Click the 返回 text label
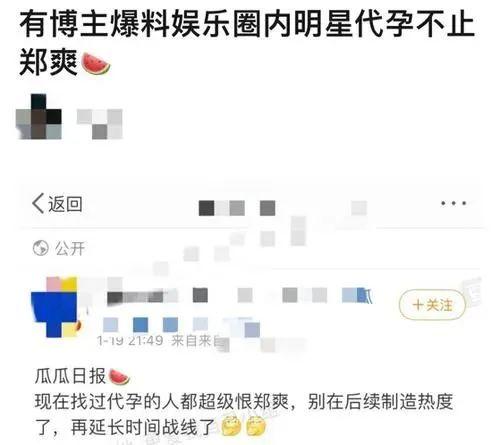 (65, 204)
